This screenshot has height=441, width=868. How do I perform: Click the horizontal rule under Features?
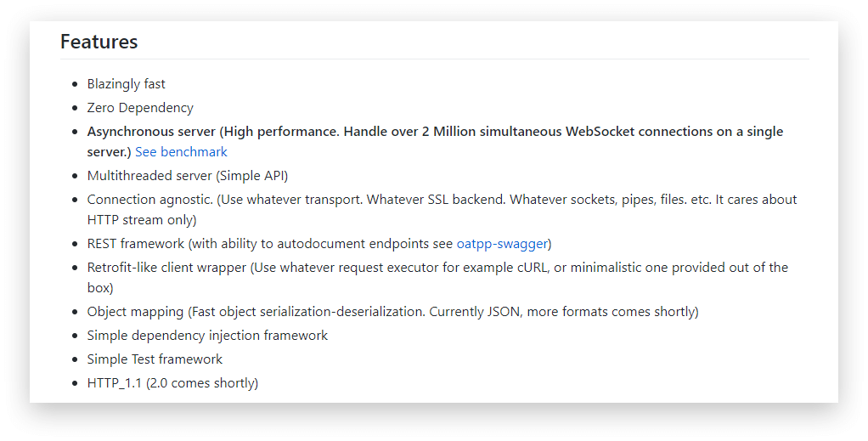point(435,59)
